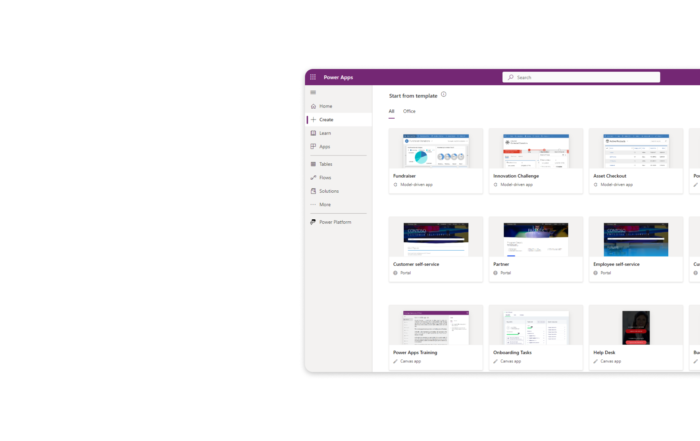Screen dimensions: 700x441
Task: Open Apps in the navigation
Action: pos(339,146)
